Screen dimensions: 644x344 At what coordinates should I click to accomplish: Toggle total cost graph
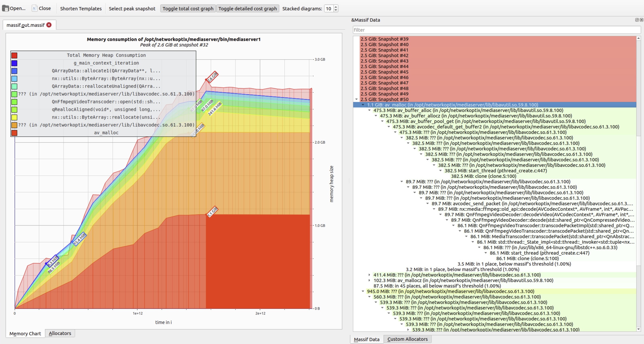tap(188, 8)
